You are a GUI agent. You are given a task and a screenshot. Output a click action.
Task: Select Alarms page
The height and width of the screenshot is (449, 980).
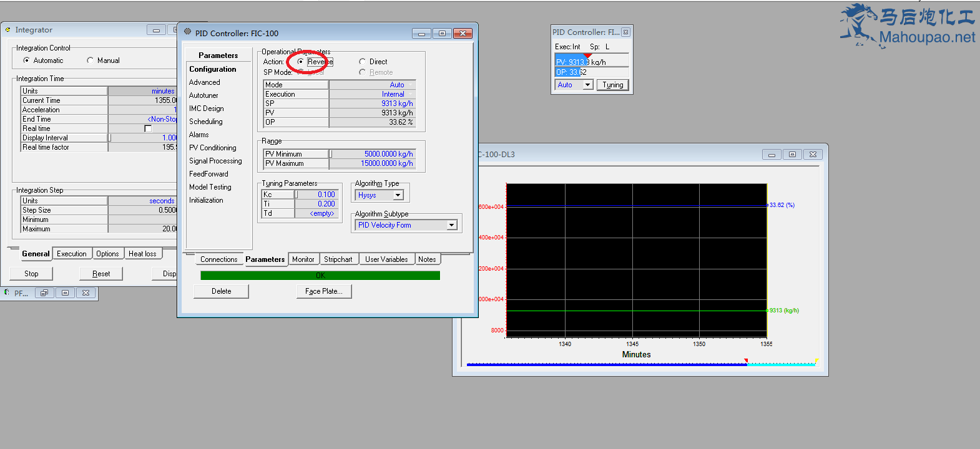pyautogui.click(x=199, y=135)
